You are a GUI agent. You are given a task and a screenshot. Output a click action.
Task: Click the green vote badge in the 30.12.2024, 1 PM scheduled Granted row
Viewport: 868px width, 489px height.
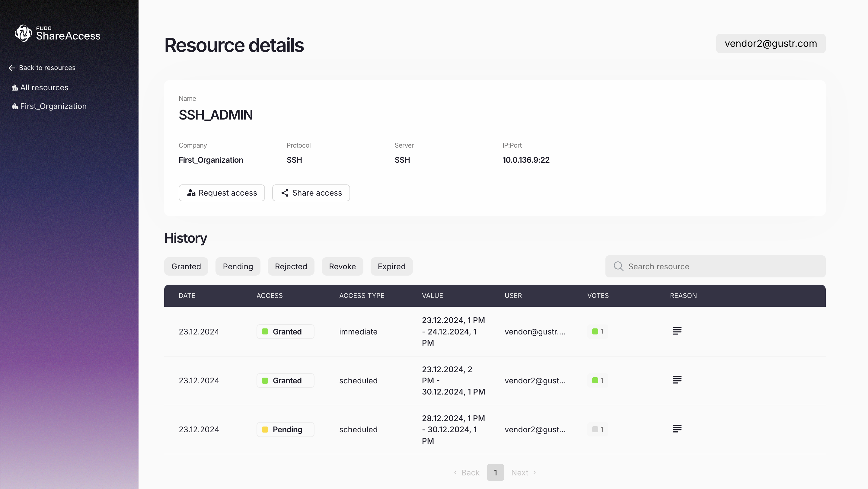(x=597, y=380)
